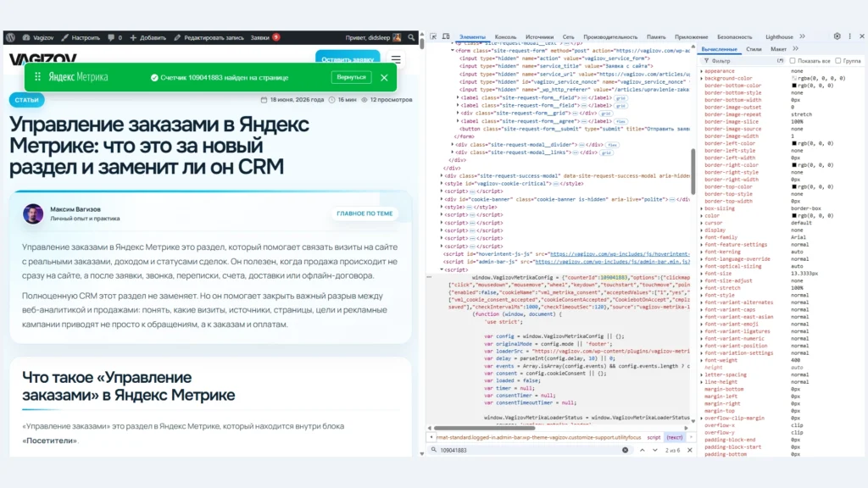This screenshot has width=868, height=488.
Task: Close the DevTools panel
Action: point(861,36)
